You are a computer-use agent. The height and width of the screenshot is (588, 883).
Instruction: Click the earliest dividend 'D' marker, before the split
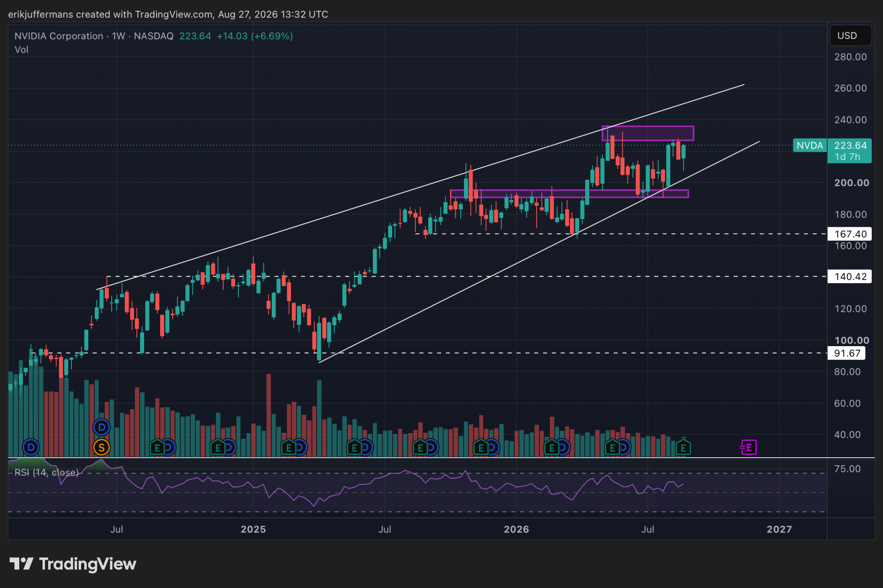click(31, 447)
